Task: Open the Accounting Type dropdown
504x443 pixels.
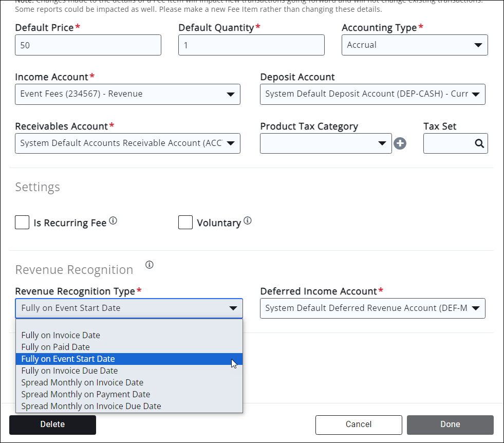Action: [x=414, y=45]
